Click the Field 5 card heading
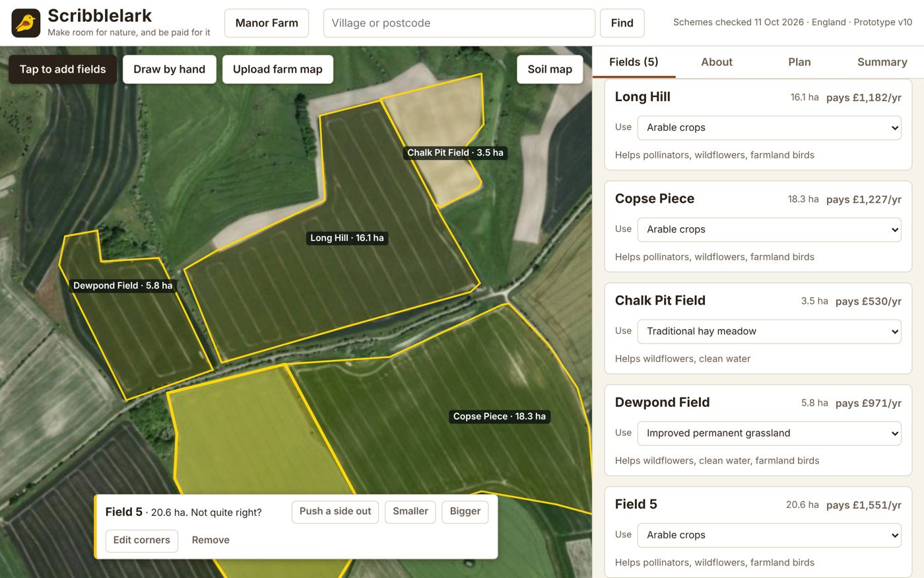The height and width of the screenshot is (578, 924). [636, 504]
